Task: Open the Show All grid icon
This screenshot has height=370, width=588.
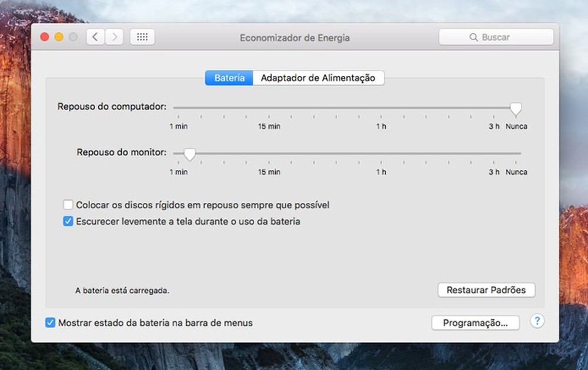Action: click(142, 36)
